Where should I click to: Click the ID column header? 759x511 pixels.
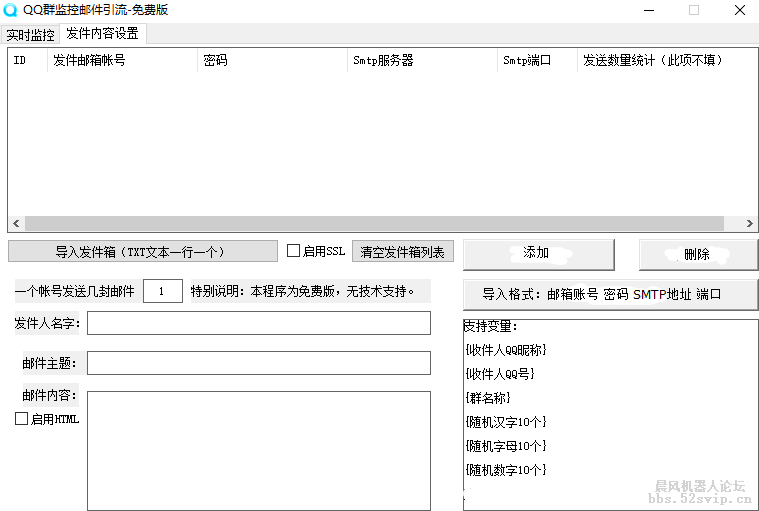[28, 60]
